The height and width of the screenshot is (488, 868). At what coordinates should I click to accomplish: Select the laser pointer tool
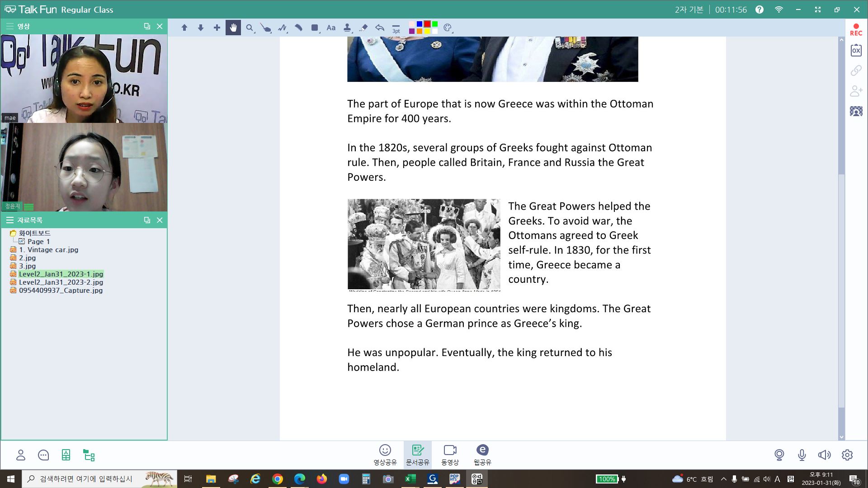266,28
